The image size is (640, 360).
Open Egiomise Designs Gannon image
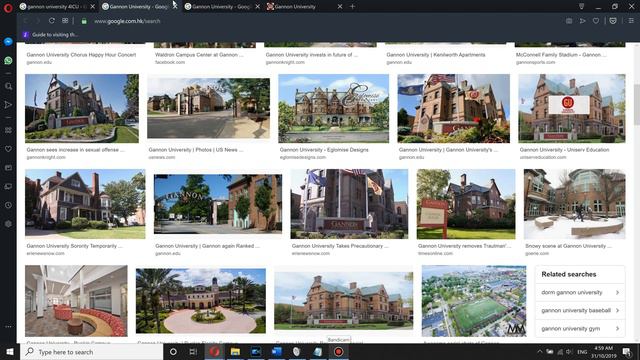click(333, 108)
